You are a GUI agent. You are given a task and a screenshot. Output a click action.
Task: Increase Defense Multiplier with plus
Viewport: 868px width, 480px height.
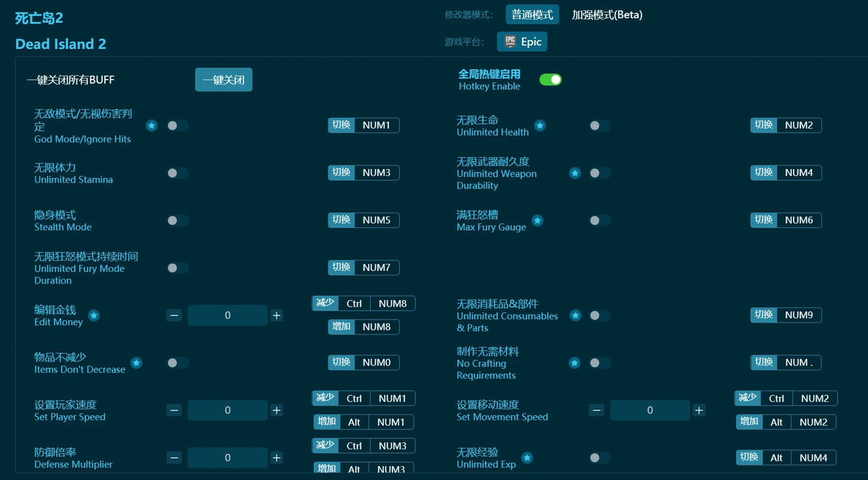(x=276, y=458)
